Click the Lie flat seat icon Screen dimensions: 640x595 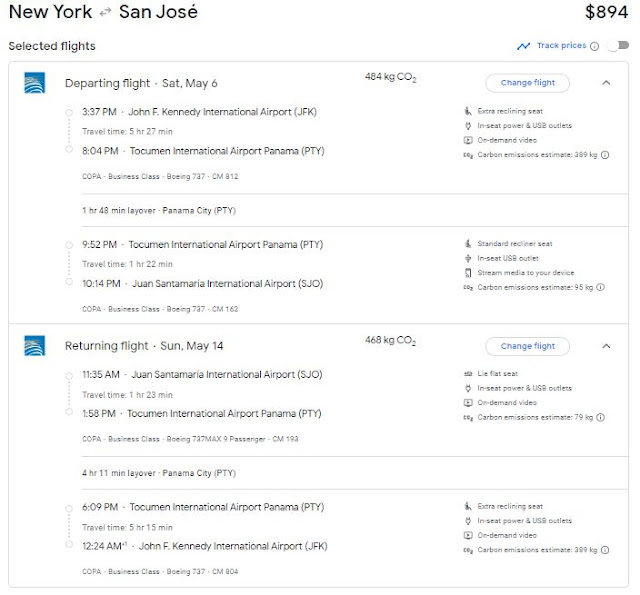[468, 374]
